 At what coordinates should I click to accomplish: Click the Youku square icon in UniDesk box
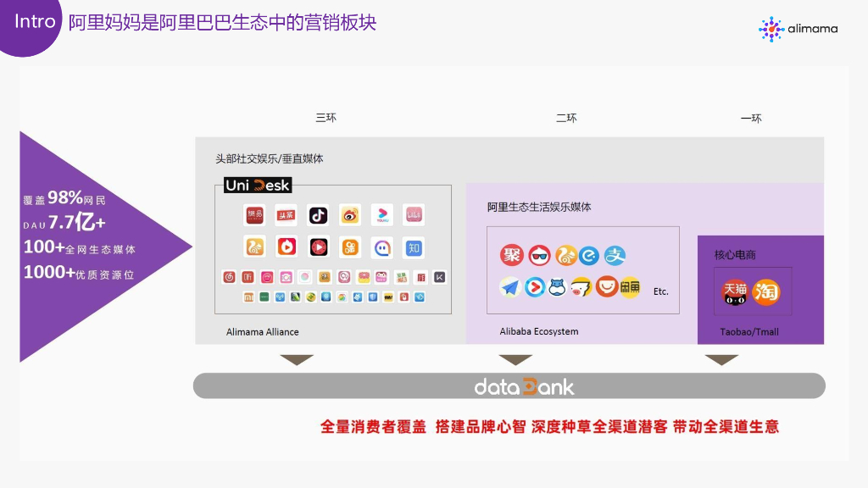click(382, 215)
